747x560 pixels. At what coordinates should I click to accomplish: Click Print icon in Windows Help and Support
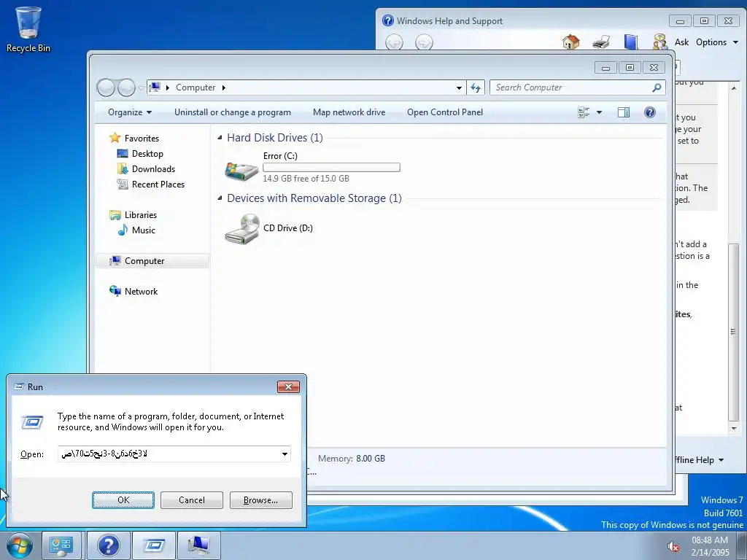pos(601,42)
